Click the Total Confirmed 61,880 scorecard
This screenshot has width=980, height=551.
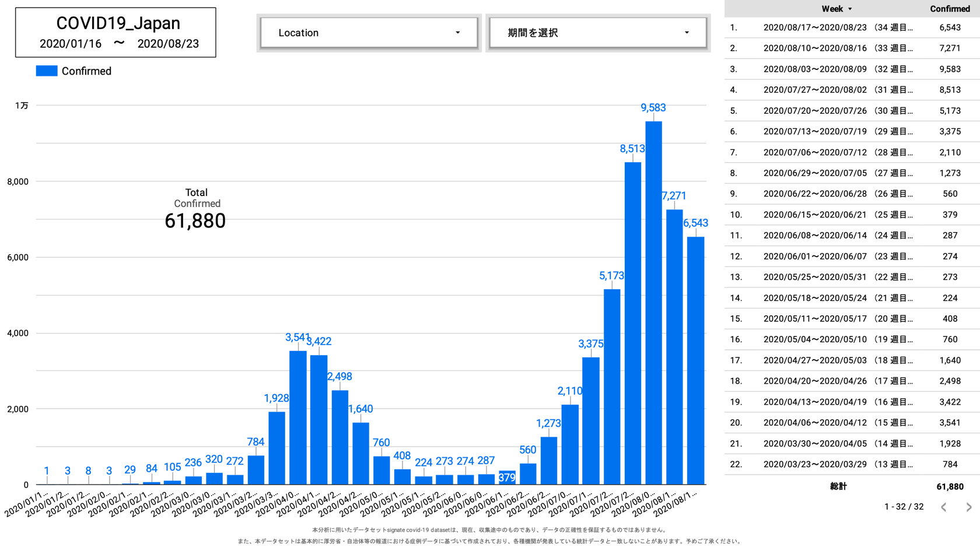tap(195, 210)
